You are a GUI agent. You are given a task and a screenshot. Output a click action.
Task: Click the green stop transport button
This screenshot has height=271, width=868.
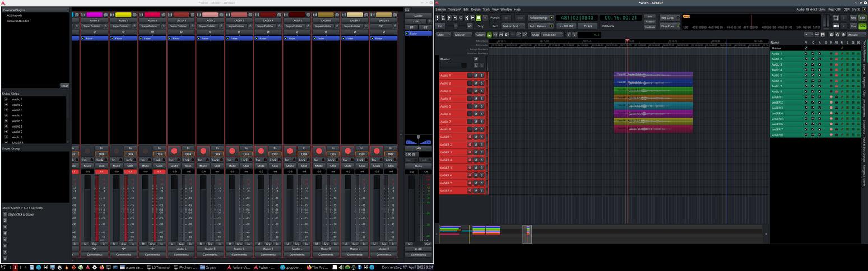[479, 18]
